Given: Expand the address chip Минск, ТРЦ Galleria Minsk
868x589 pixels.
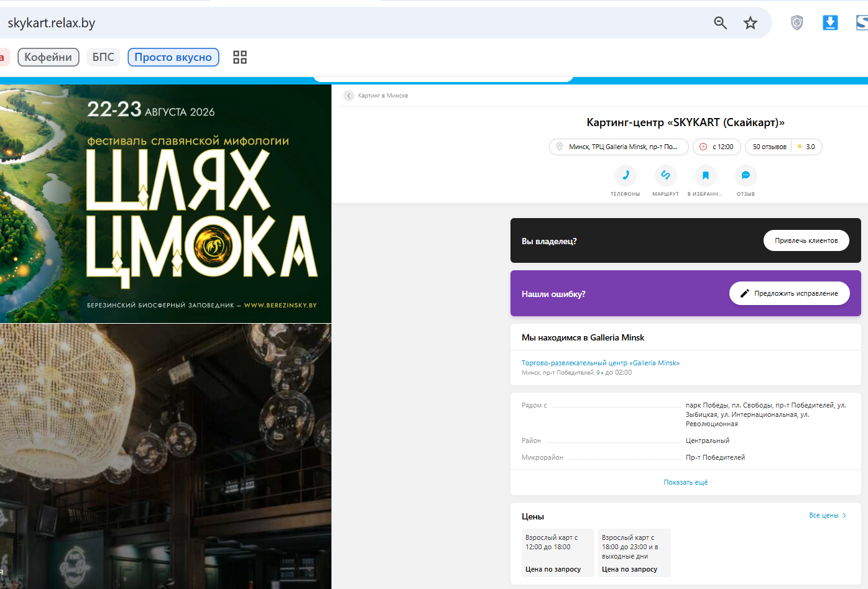Looking at the screenshot, I should [x=619, y=147].
